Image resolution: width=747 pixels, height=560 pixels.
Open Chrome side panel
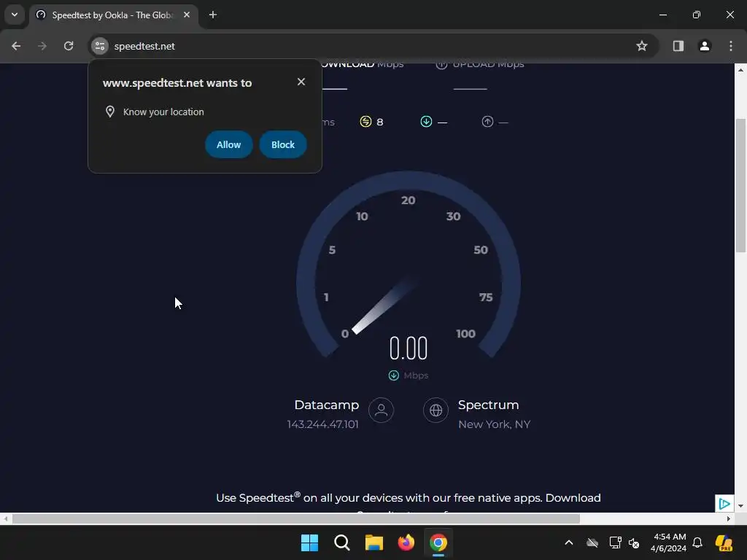click(678, 46)
